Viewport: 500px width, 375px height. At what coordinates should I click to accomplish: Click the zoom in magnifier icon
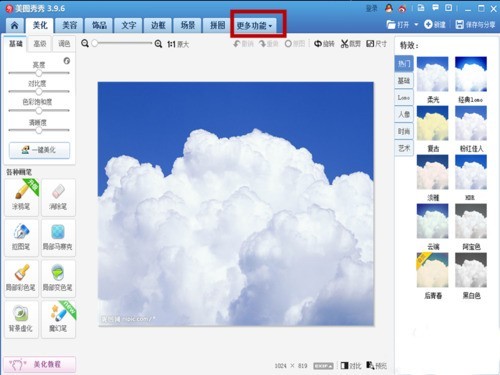coord(158,44)
